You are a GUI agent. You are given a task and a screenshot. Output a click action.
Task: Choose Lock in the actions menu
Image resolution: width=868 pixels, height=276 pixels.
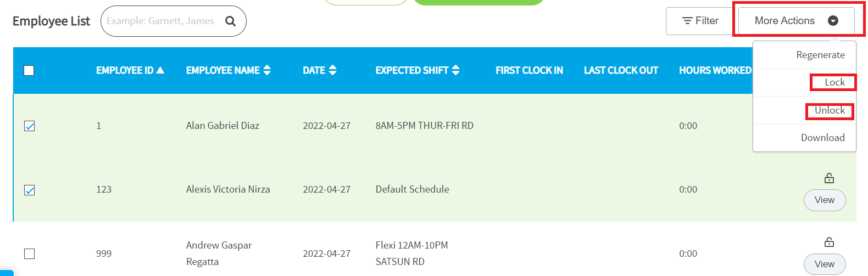tap(834, 82)
